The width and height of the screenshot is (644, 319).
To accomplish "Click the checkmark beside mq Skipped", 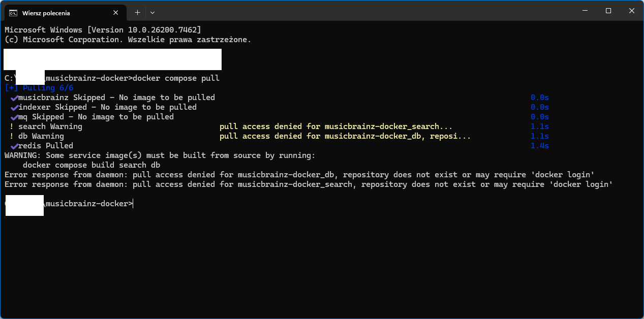I will pos(14,117).
